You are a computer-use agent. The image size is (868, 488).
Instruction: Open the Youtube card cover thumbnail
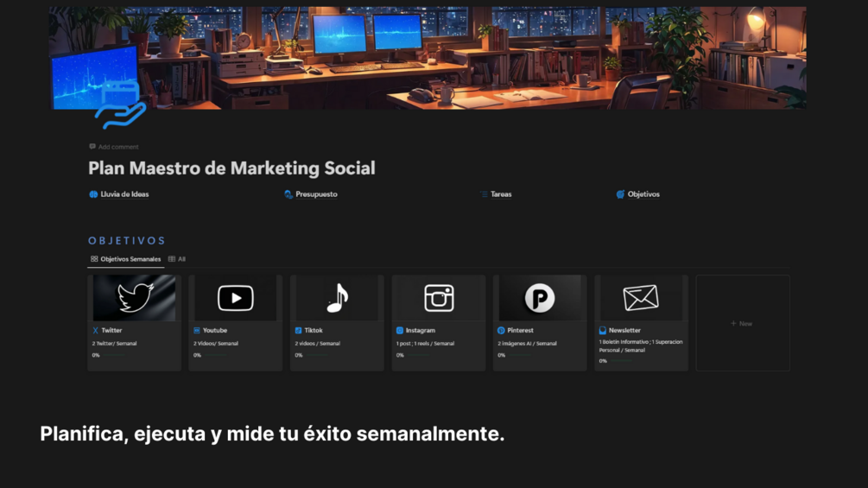235,298
